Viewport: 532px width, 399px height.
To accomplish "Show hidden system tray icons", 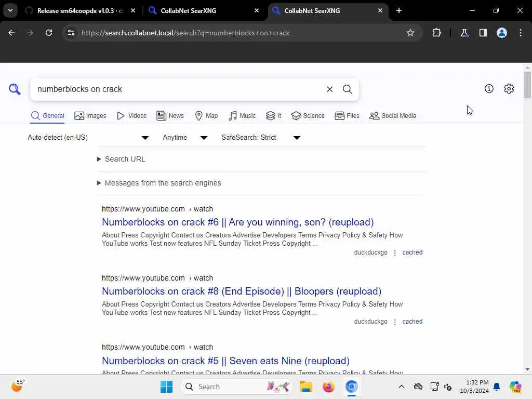I will [402, 387].
